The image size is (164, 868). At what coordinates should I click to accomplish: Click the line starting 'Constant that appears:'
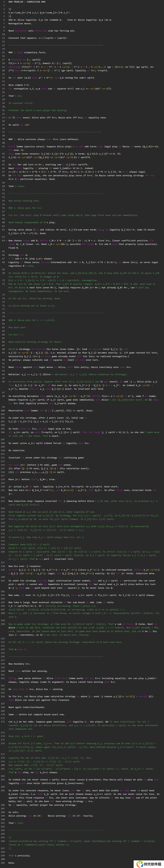[39, 38]
